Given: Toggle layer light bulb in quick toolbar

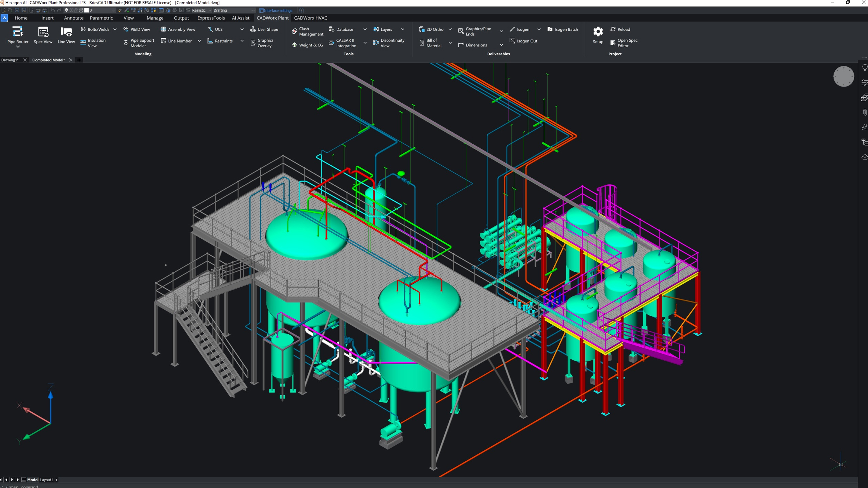Looking at the screenshot, I should 66,11.
